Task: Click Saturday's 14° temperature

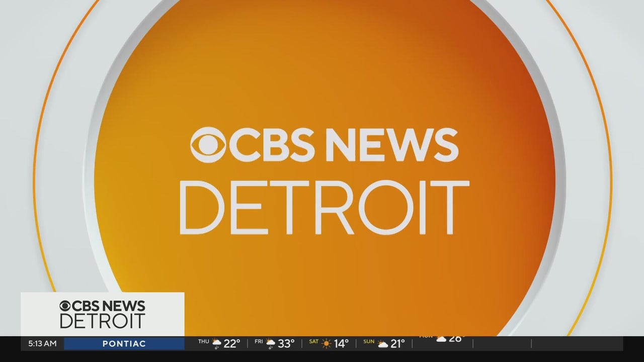Action: 341,344
